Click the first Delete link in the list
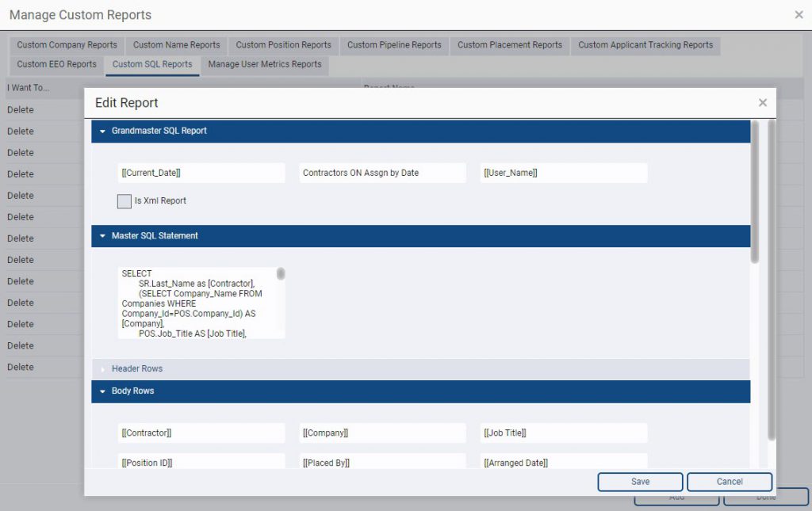The height and width of the screenshot is (511, 812). pyautogui.click(x=21, y=109)
